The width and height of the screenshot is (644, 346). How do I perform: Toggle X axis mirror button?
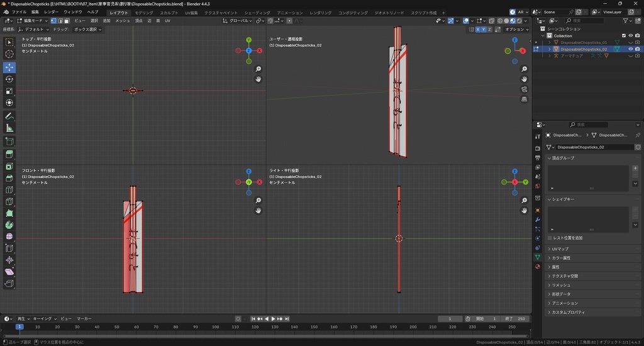click(x=478, y=30)
